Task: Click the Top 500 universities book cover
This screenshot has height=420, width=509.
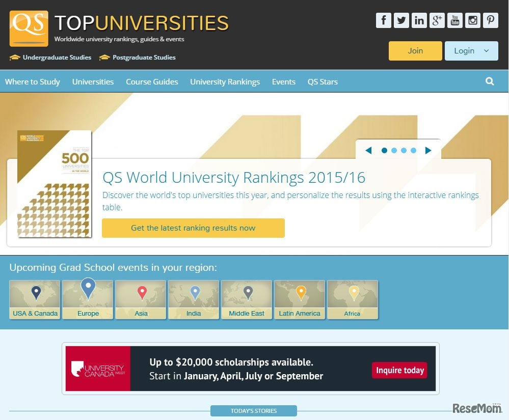Action: (x=54, y=184)
